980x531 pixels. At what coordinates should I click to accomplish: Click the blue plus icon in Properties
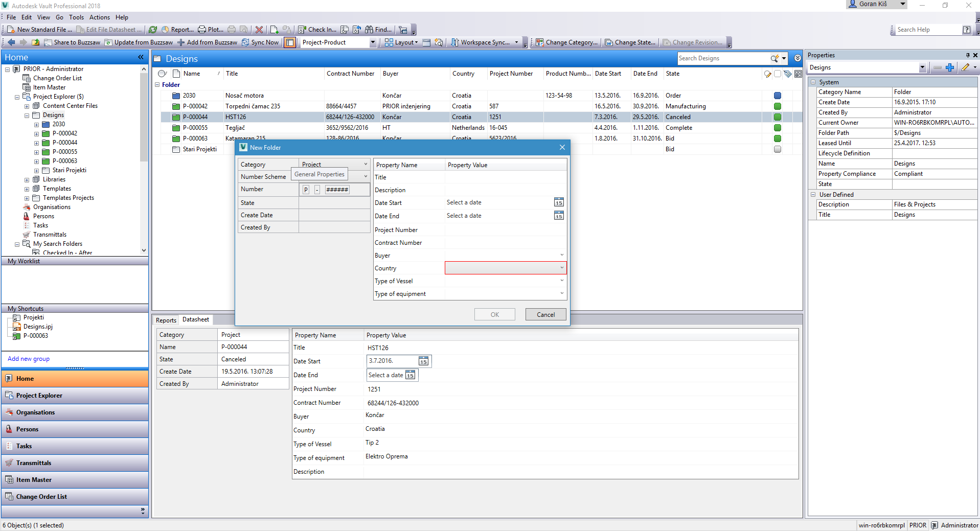[950, 67]
